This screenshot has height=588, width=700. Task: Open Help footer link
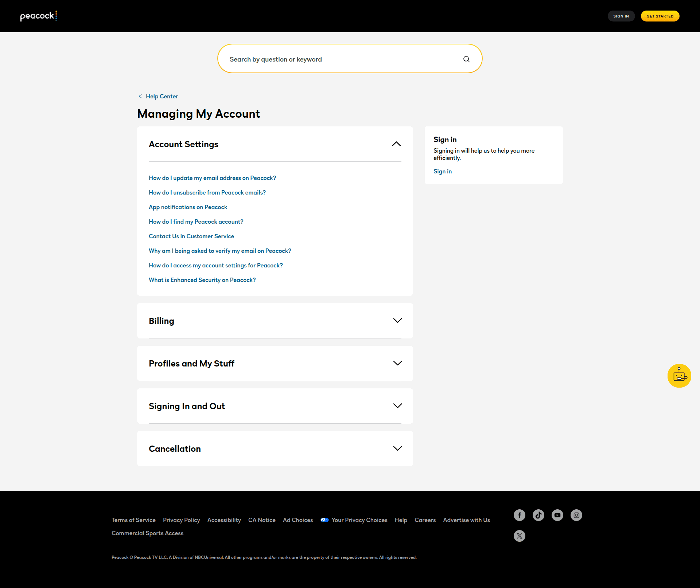[401, 520]
